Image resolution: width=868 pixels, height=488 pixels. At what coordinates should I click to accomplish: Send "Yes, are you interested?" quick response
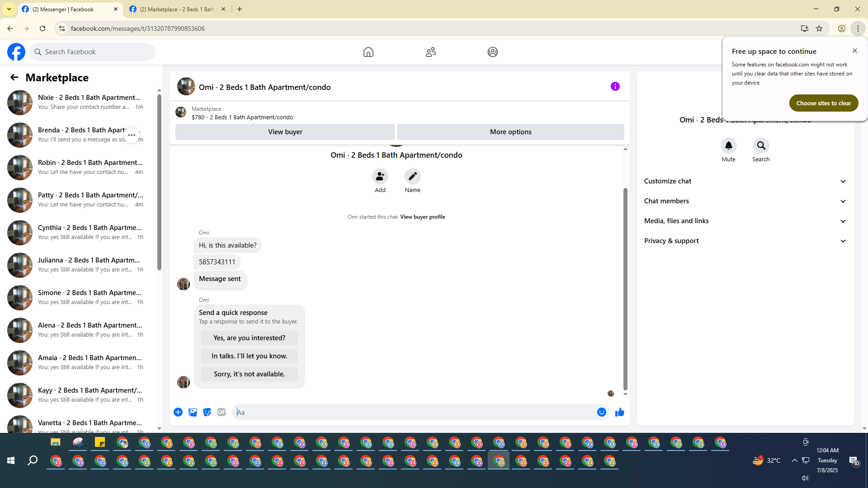[249, 338]
